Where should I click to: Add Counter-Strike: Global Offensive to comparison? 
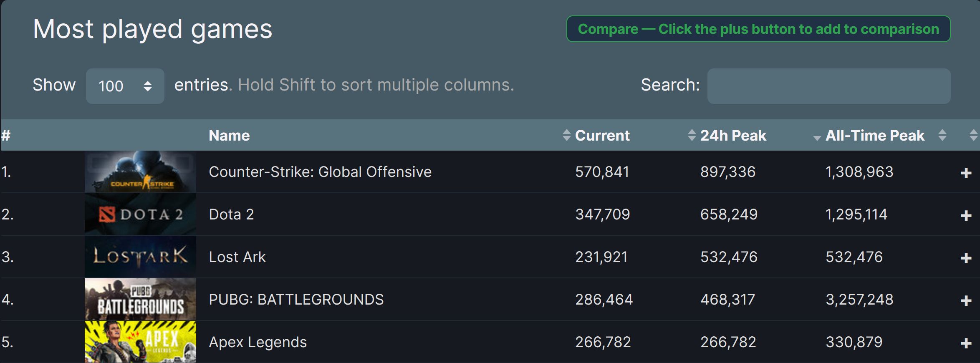pyautogui.click(x=966, y=173)
